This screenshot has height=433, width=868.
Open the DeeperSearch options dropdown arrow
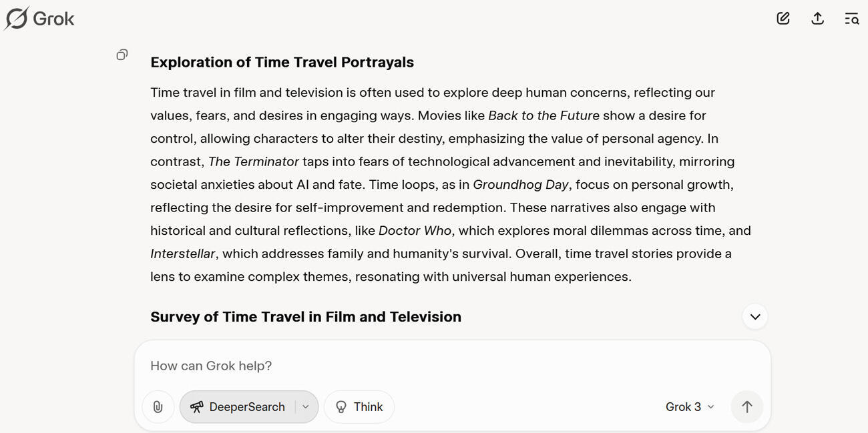click(306, 407)
